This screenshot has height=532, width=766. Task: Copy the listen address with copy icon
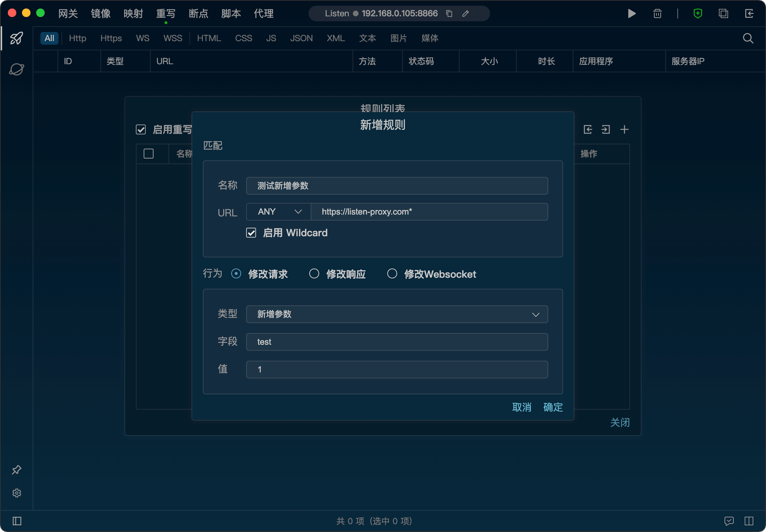tap(449, 13)
